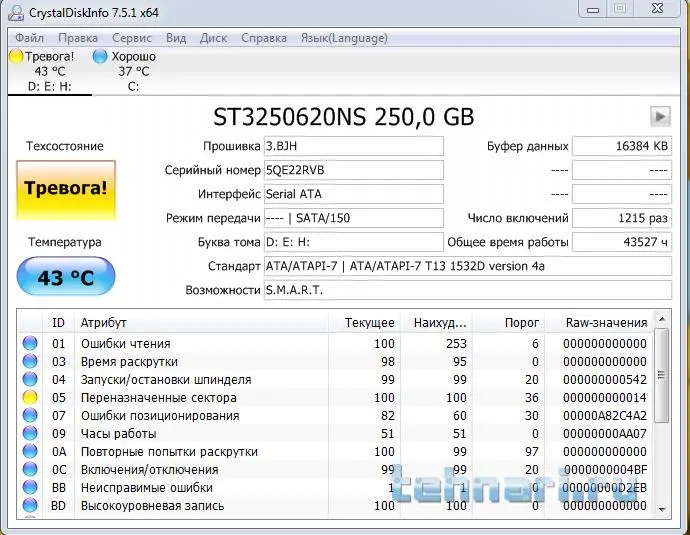Open the Правка menu

tap(78, 38)
